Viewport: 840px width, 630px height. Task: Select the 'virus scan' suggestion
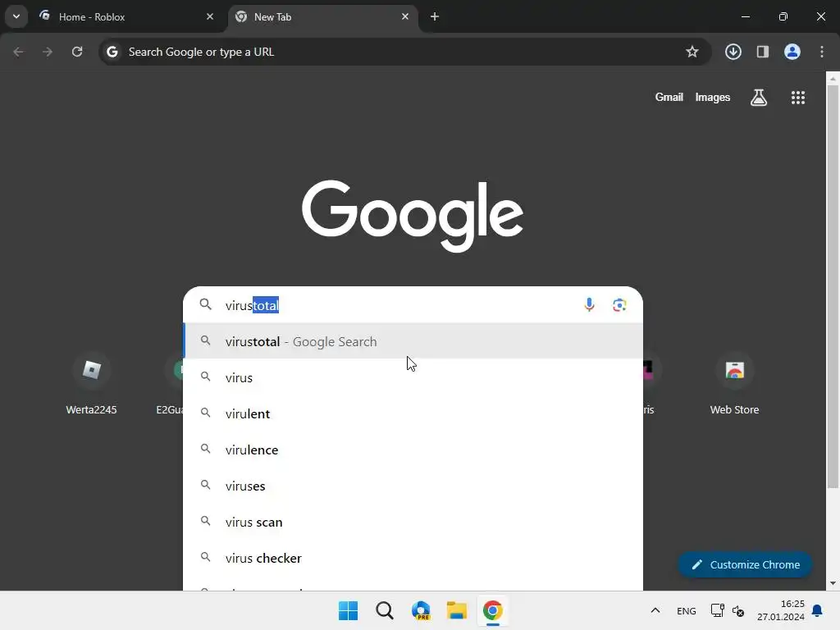[x=413, y=522]
